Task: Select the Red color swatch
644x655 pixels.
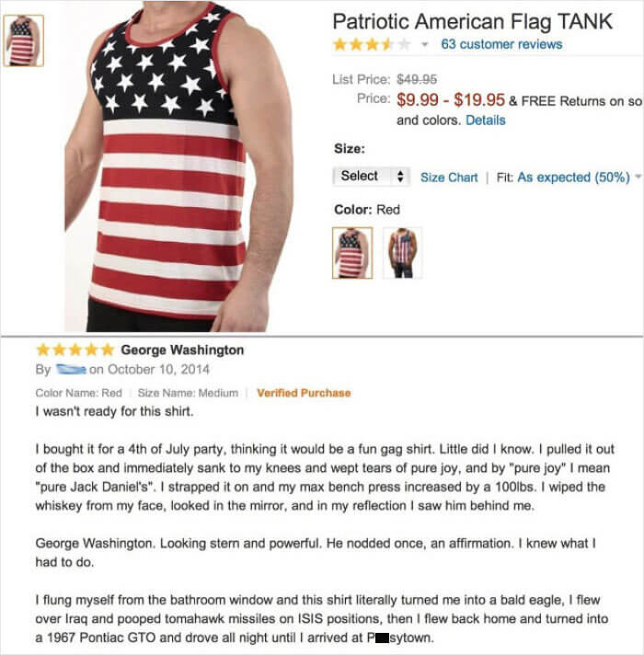Action: click(352, 253)
